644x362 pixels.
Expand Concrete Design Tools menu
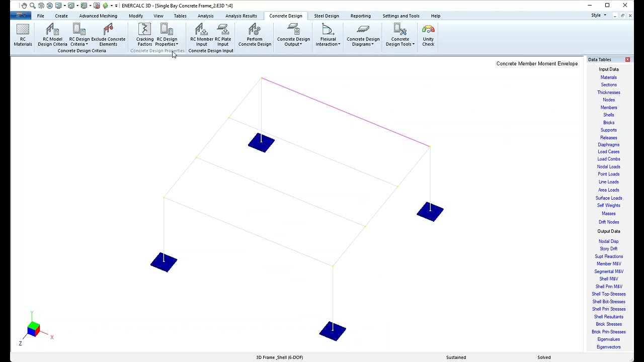400,35
